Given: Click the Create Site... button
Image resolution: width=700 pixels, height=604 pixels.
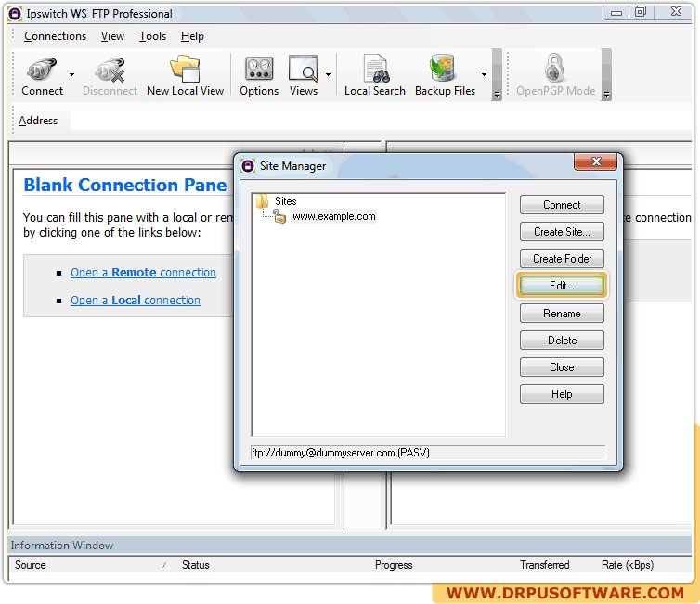Looking at the screenshot, I should (x=562, y=232).
